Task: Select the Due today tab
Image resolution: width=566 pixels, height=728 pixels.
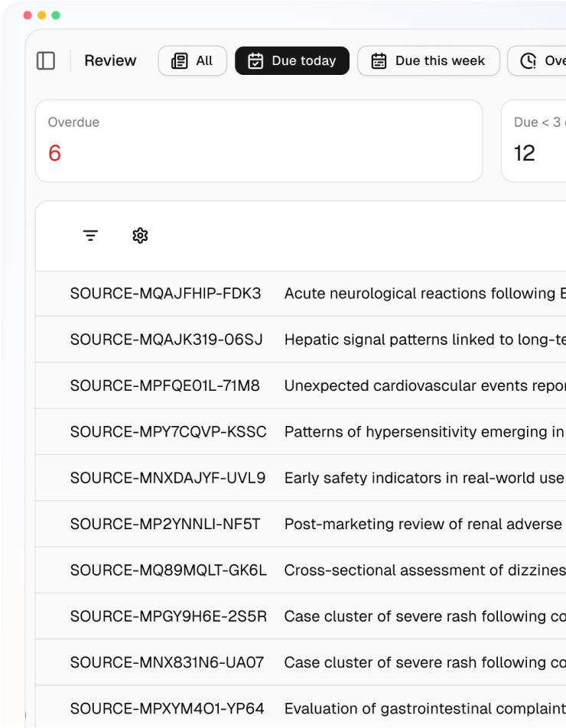Action: point(292,61)
